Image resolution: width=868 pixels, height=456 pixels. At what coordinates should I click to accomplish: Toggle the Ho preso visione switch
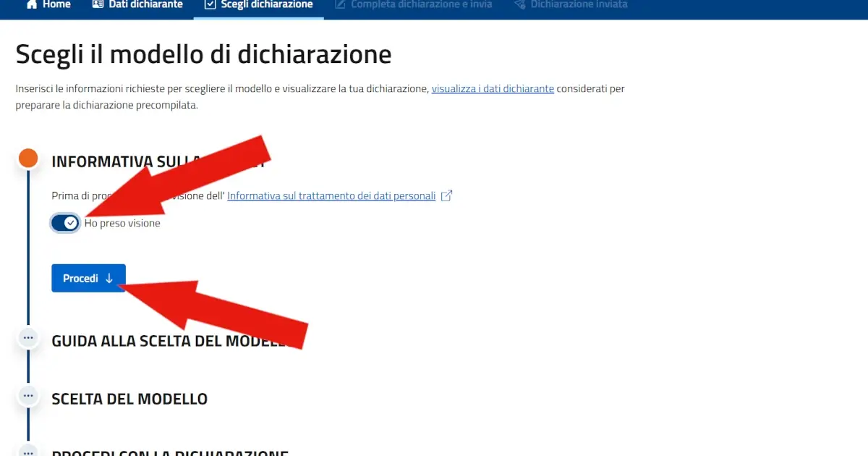(x=65, y=223)
